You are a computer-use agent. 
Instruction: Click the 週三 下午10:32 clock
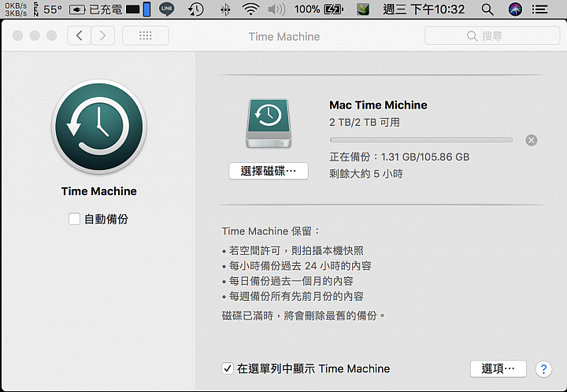424,9
